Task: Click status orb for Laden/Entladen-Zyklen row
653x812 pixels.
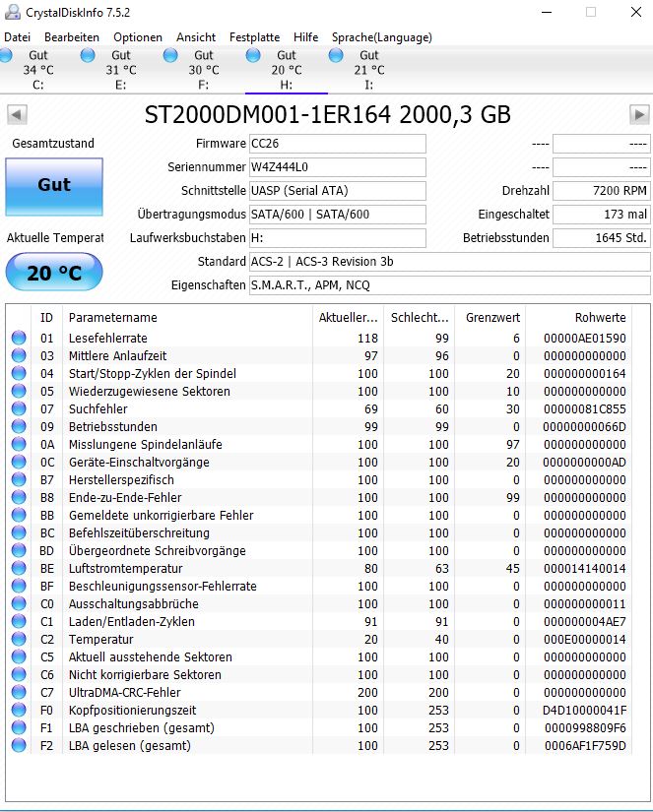Action: pos(19,621)
